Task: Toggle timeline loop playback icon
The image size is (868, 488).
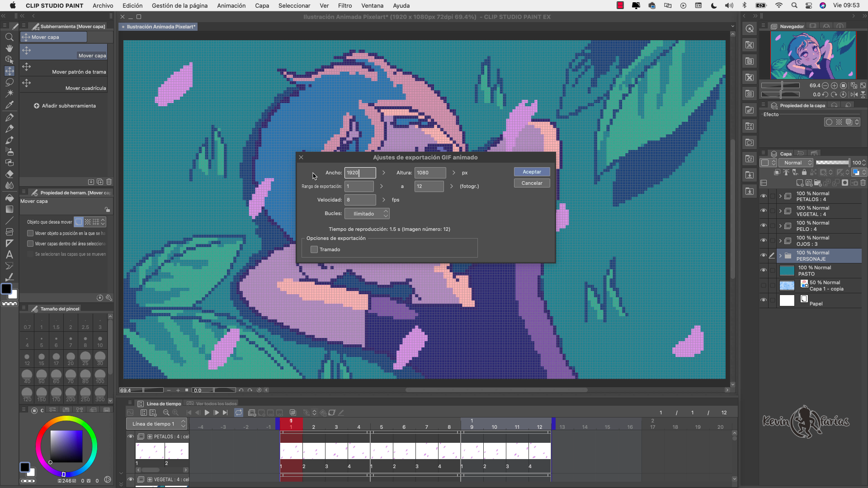Action: pos(239,413)
